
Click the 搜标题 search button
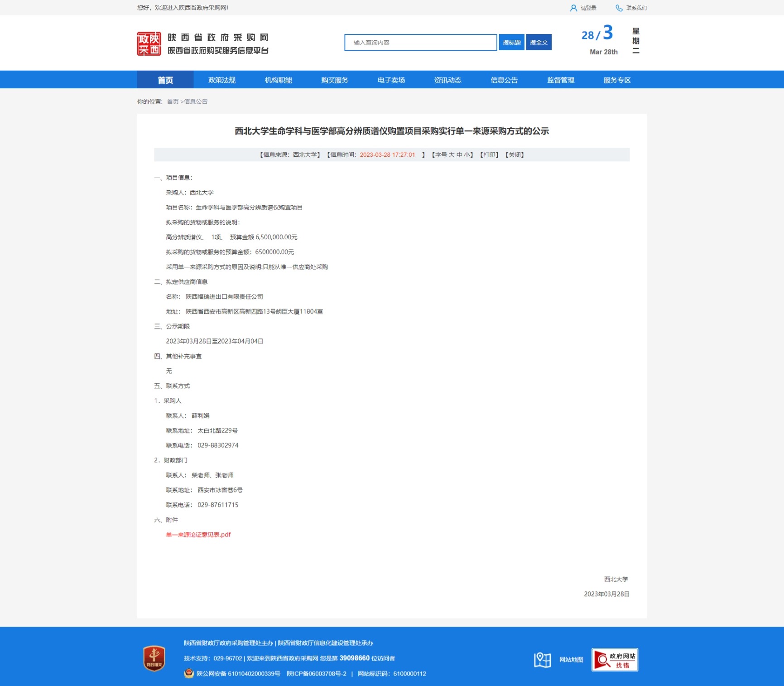(x=511, y=43)
